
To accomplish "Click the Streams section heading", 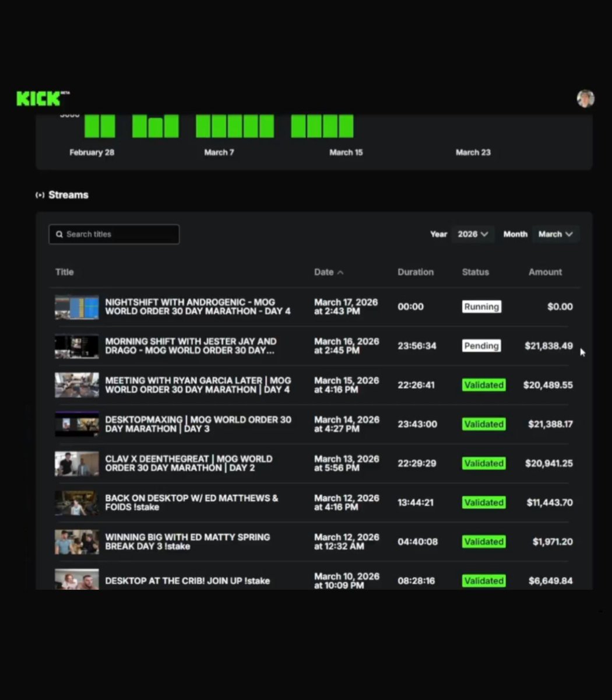I will pos(68,195).
